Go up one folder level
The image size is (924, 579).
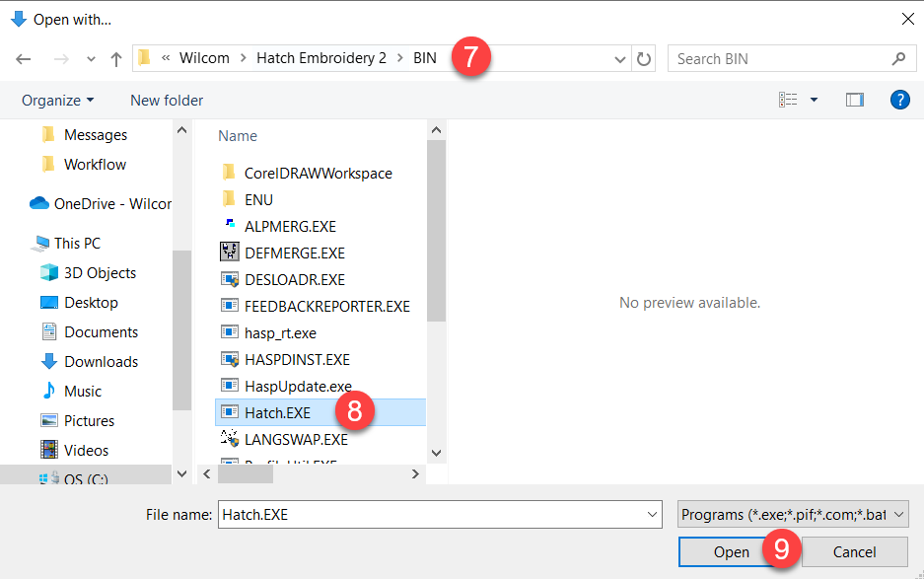(x=116, y=59)
